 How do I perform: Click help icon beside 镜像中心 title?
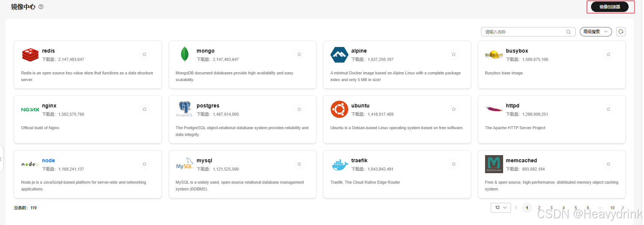[x=41, y=7]
